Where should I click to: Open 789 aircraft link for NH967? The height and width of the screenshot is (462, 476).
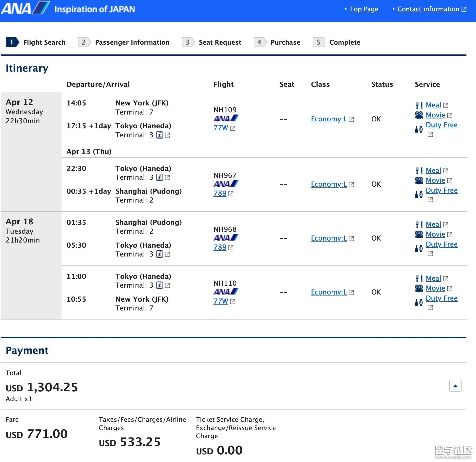220,193
